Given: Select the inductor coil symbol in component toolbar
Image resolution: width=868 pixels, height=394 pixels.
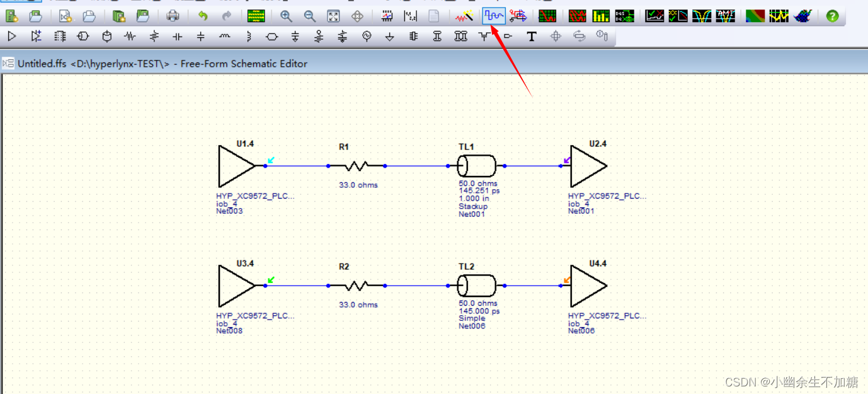Looking at the screenshot, I should pyautogui.click(x=225, y=37).
